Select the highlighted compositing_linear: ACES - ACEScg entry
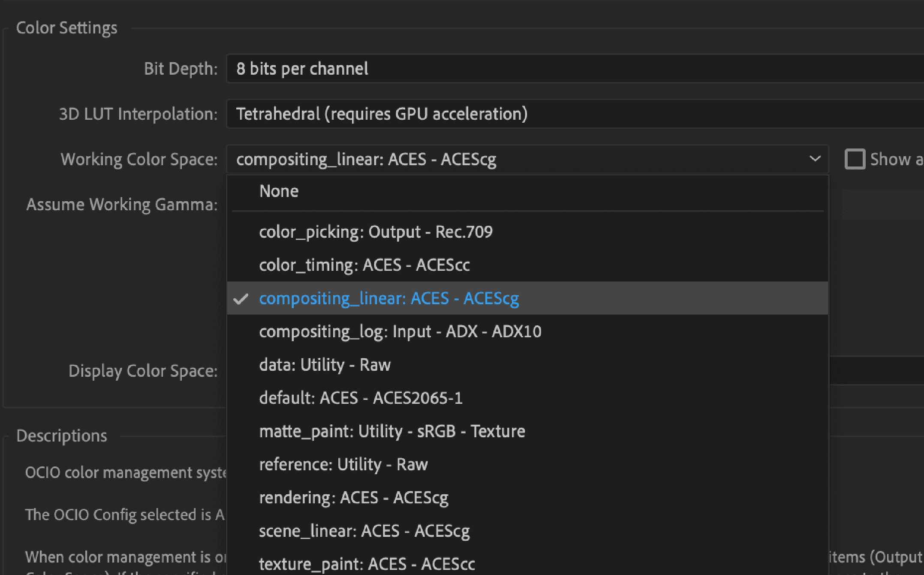This screenshot has height=575, width=924. 388,298
